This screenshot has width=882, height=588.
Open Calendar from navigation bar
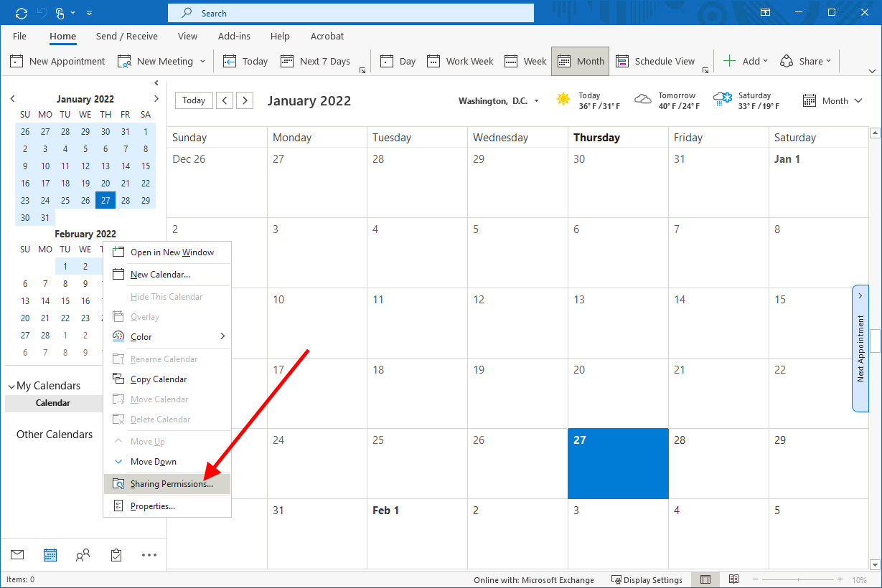[x=50, y=554]
